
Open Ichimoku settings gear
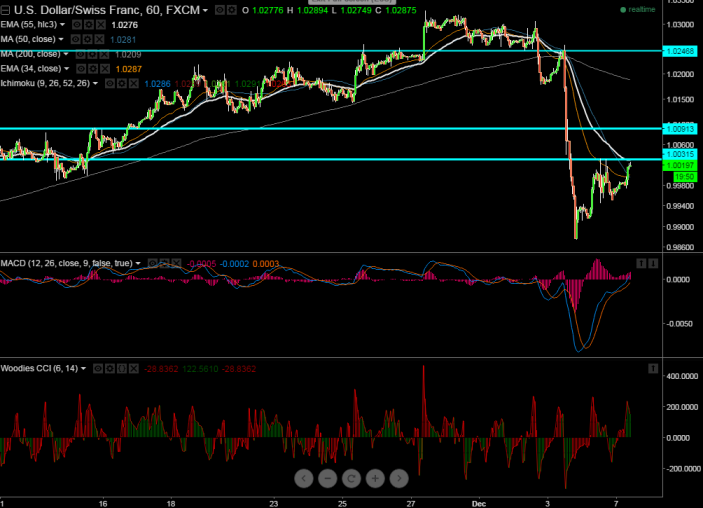tap(122, 83)
